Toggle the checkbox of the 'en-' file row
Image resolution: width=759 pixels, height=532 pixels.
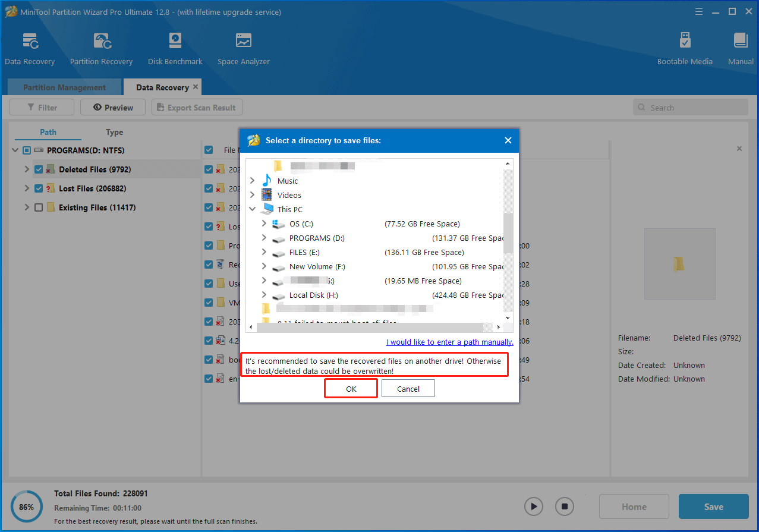[209, 379]
